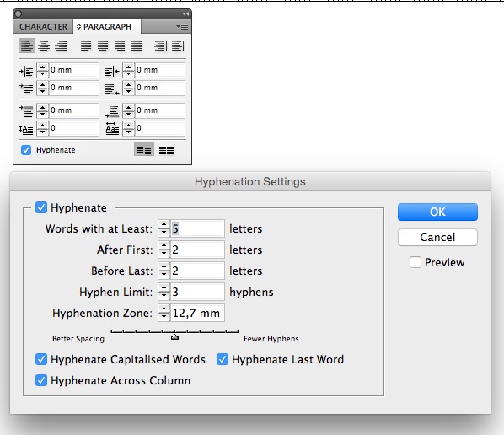Select Align away from spine icon

178,46
